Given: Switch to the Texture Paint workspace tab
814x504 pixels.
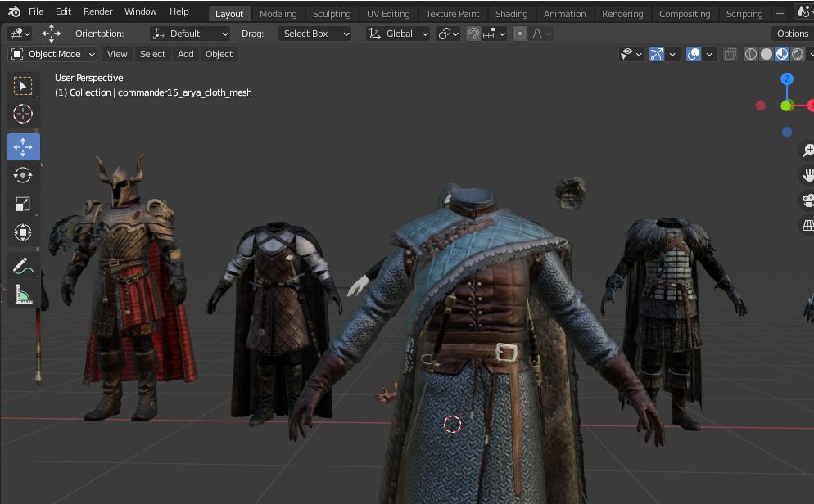Looking at the screenshot, I should click(x=452, y=14).
